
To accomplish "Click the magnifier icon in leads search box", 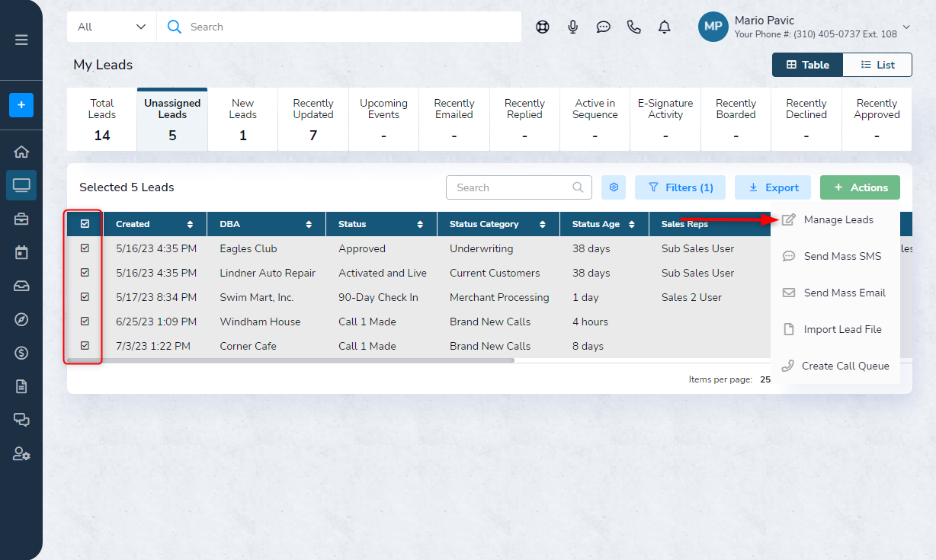I will point(579,187).
